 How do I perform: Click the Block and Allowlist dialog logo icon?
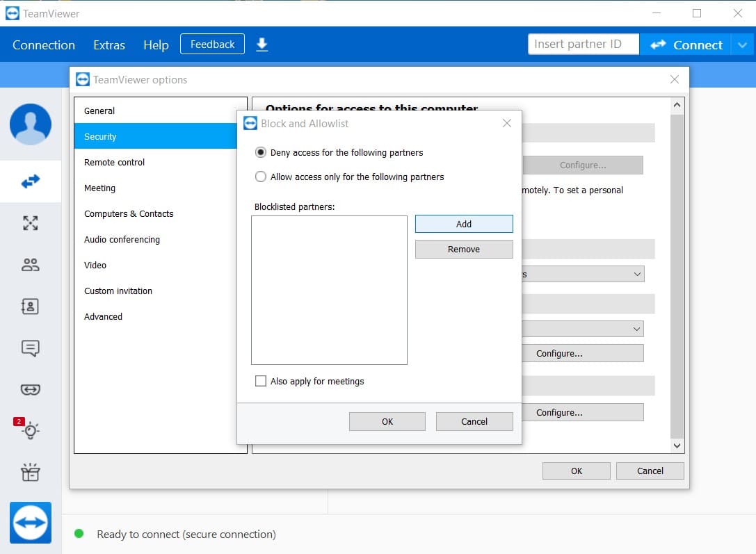click(250, 123)
